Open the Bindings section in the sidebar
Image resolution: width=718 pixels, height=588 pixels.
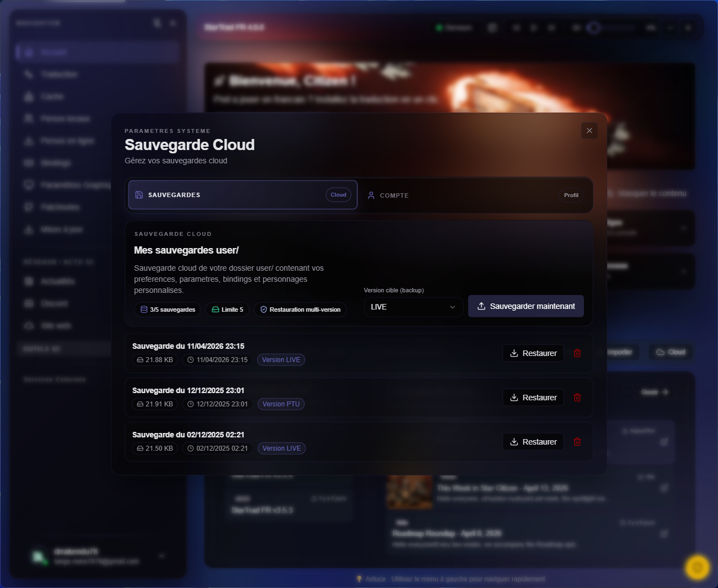[x=55, y=163]
